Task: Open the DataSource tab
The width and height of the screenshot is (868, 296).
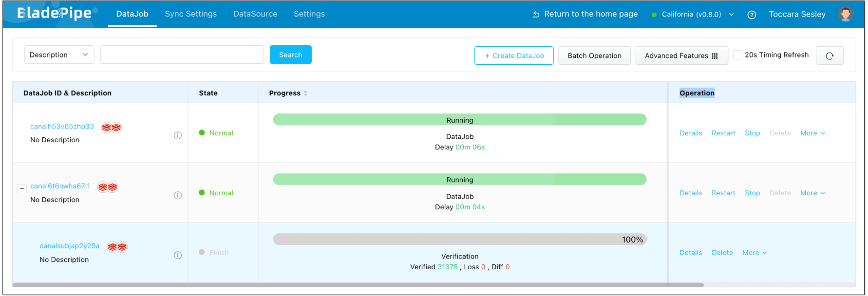Action: point(255,14)
